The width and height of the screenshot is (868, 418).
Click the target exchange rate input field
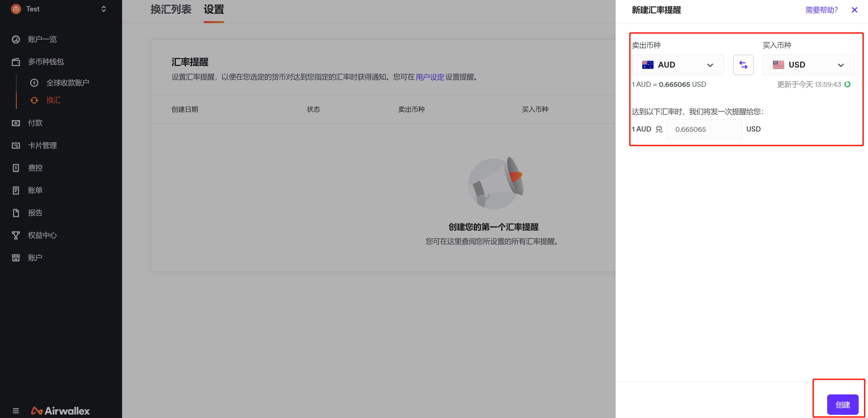pos(704,129)
